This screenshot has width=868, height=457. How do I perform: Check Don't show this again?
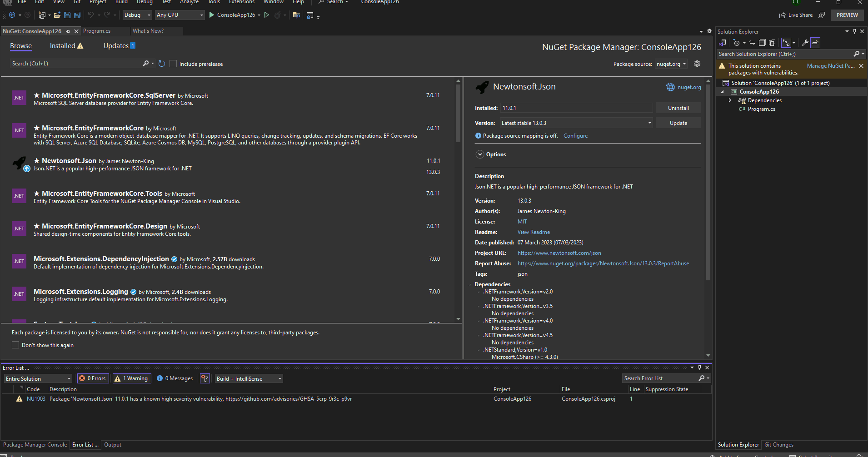coord(15,345)
